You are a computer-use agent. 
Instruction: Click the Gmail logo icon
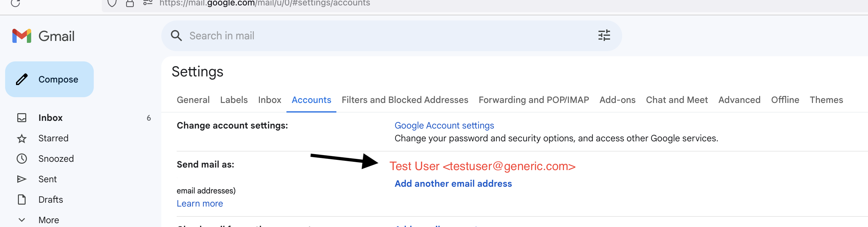point(21,36)
